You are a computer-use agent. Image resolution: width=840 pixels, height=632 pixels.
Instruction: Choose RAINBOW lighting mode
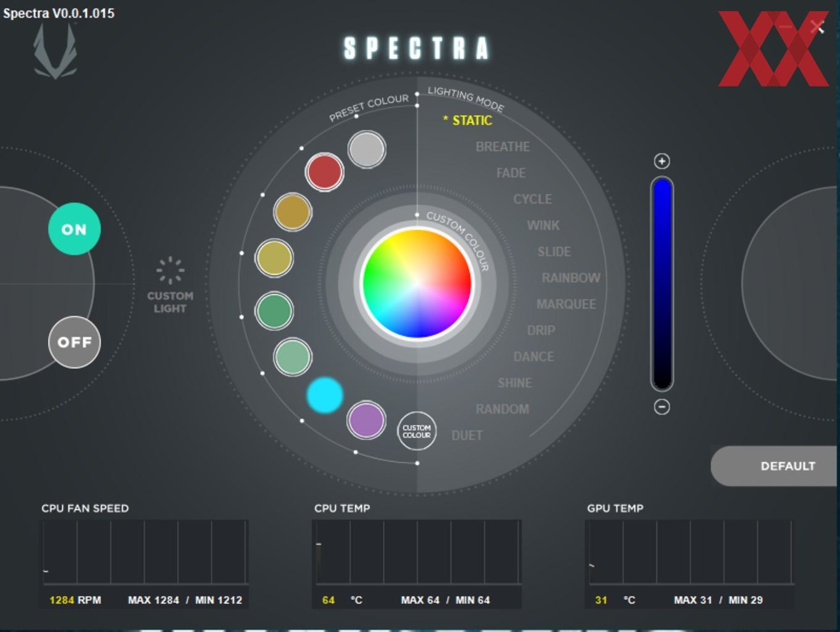(x=571, y=278)
